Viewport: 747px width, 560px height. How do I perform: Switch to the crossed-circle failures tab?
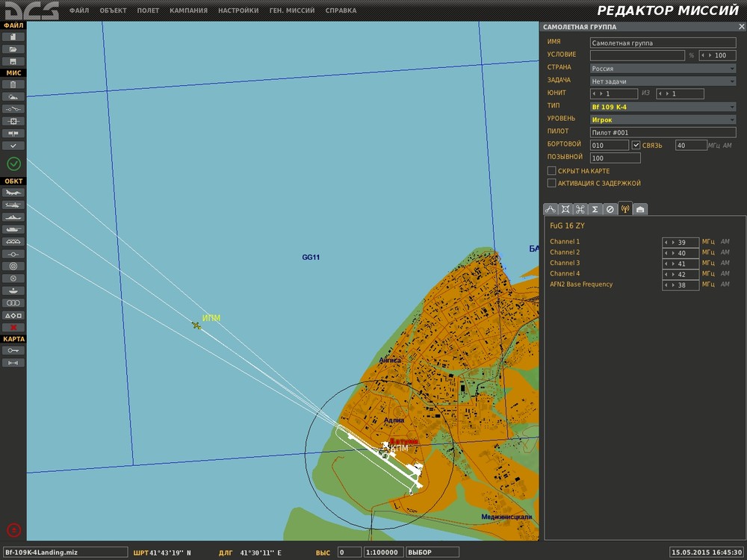(x=610, y=209)
